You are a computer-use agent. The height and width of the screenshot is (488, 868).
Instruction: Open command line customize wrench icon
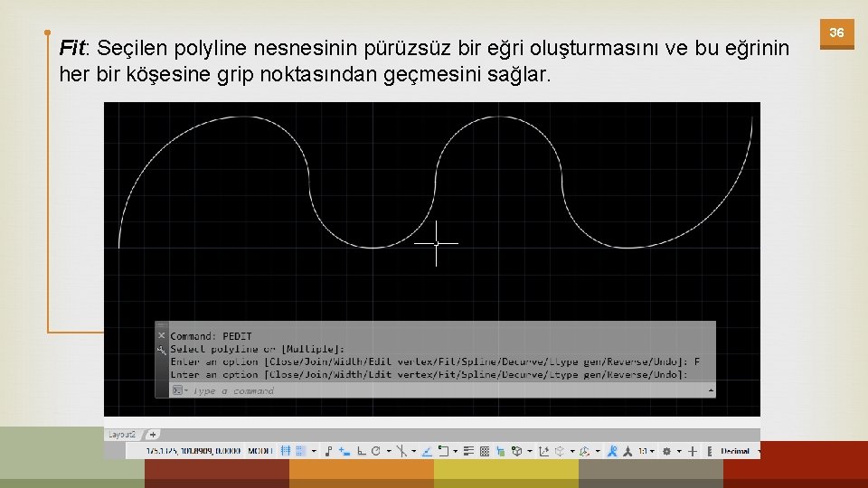click(161, 349)
